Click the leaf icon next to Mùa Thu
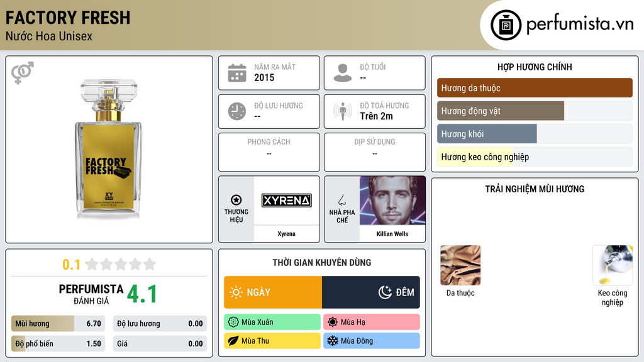644x362 pixels. coord(233,341)
